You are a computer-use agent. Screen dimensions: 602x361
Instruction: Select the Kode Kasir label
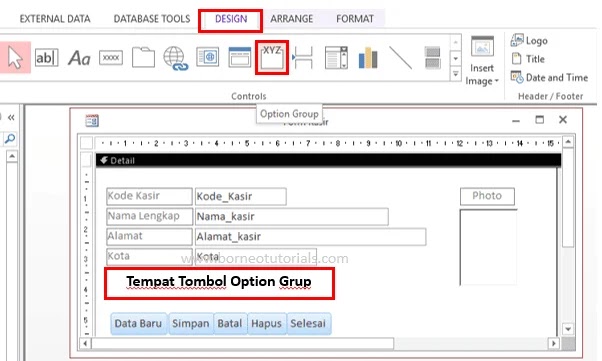click(x=149, y=196)
